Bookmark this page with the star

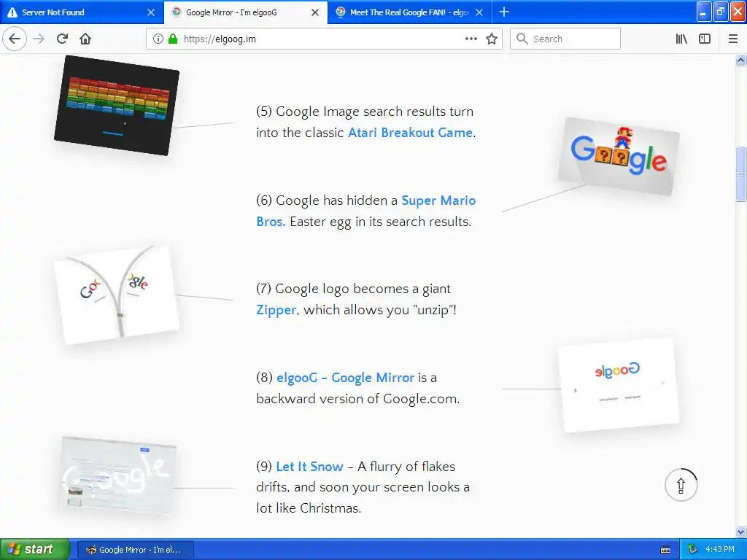[x=492, y=39]
